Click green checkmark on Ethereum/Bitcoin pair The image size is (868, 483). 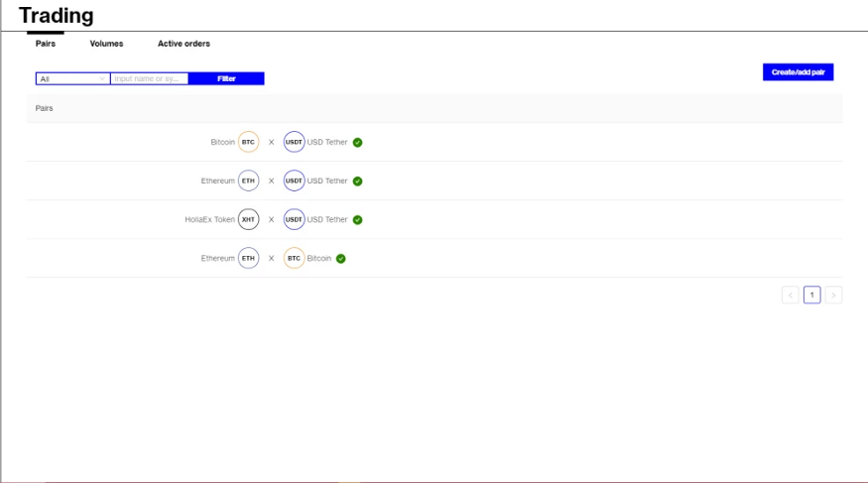pos(340,258)
